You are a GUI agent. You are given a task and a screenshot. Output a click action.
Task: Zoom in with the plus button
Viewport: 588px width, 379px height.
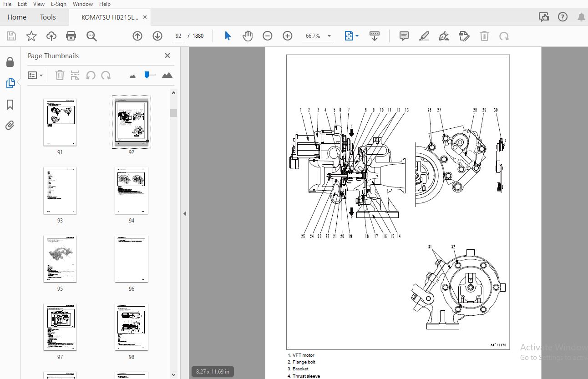288,36
